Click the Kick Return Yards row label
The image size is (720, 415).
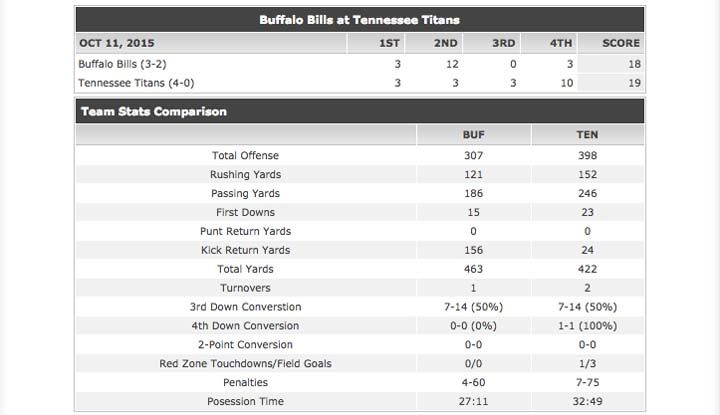[x=245, y=250]
